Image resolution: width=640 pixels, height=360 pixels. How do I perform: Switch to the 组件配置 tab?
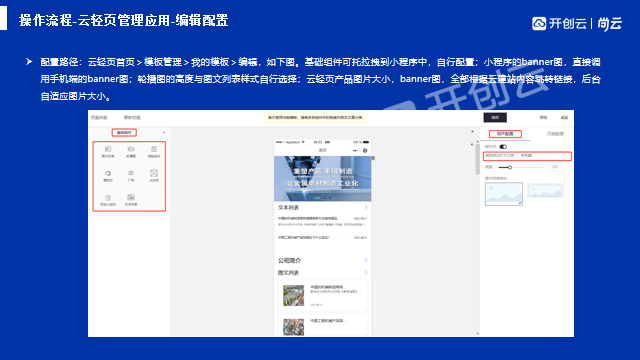tap(505, 134)
